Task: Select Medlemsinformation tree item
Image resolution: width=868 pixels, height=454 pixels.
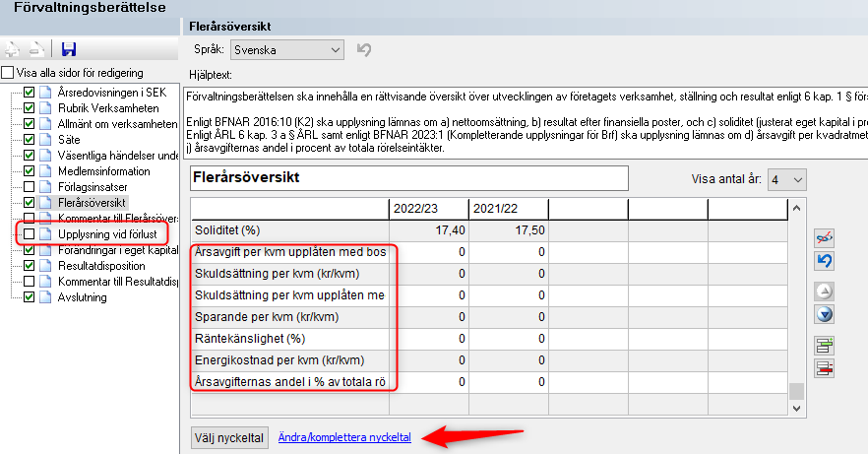Action: 104,171
